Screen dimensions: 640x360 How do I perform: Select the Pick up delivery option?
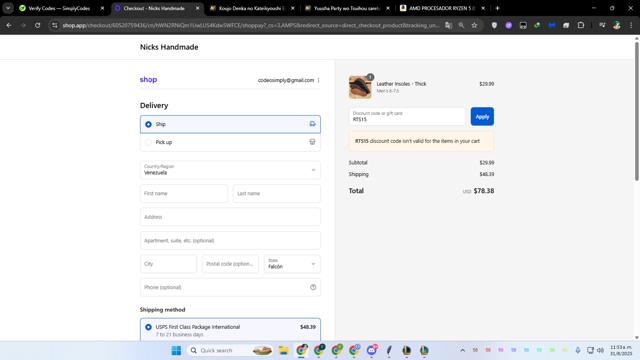230,142
